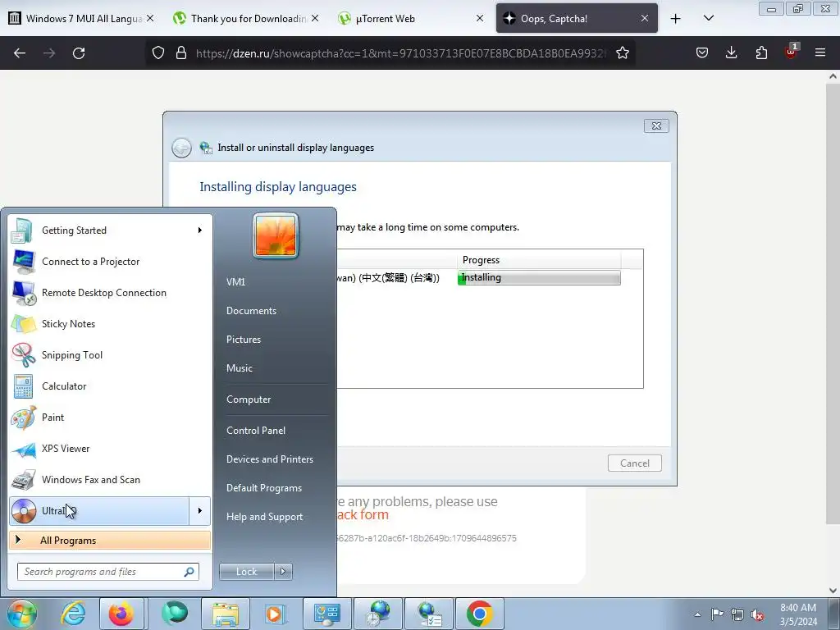Screen dimensions: 840x630
Task: Show hidden tray icons
Action: 697,614
